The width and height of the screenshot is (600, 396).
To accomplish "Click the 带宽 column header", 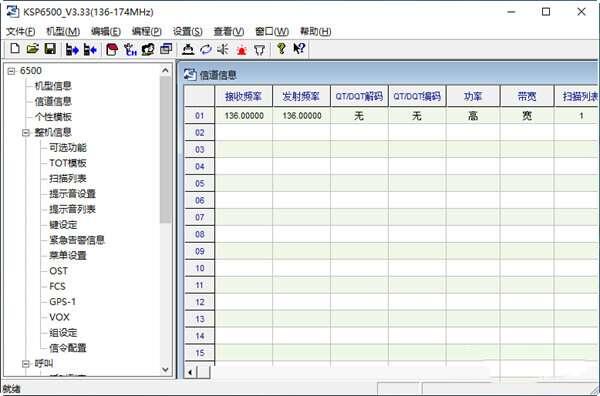I will (527, 96).
